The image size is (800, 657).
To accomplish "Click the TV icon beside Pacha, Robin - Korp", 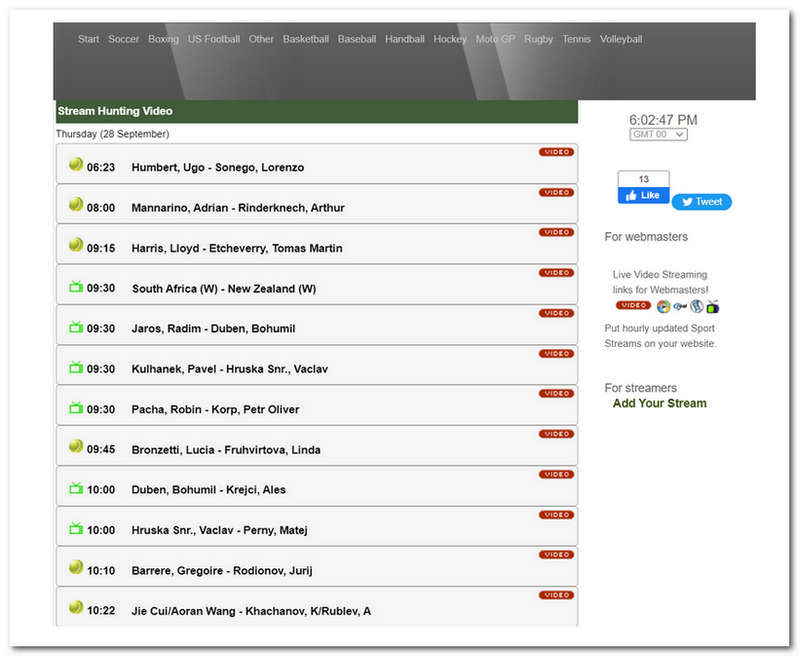I will 75,408.
